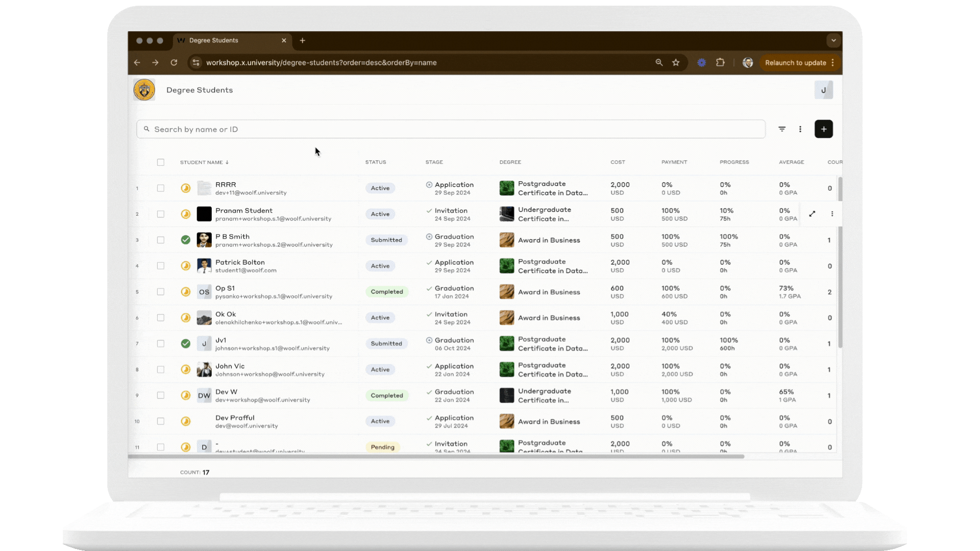Open a new browser tab
The image size is (980, 551).
302,40
